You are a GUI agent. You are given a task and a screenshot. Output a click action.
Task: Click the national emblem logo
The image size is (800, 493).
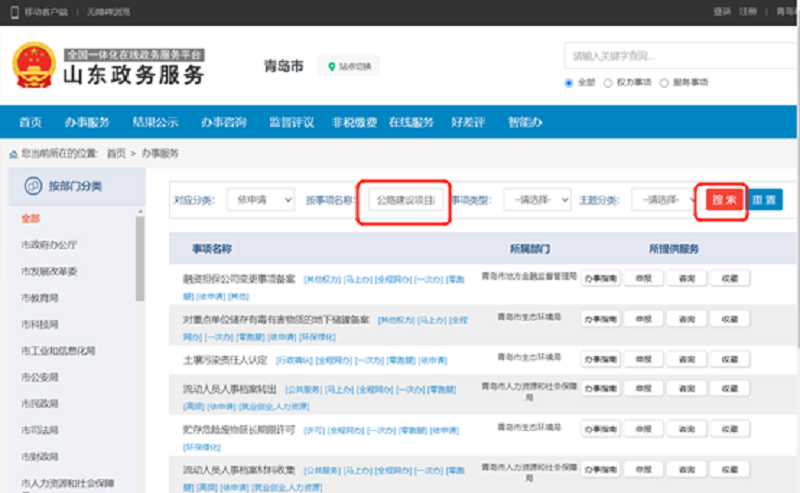click(34, 65)
